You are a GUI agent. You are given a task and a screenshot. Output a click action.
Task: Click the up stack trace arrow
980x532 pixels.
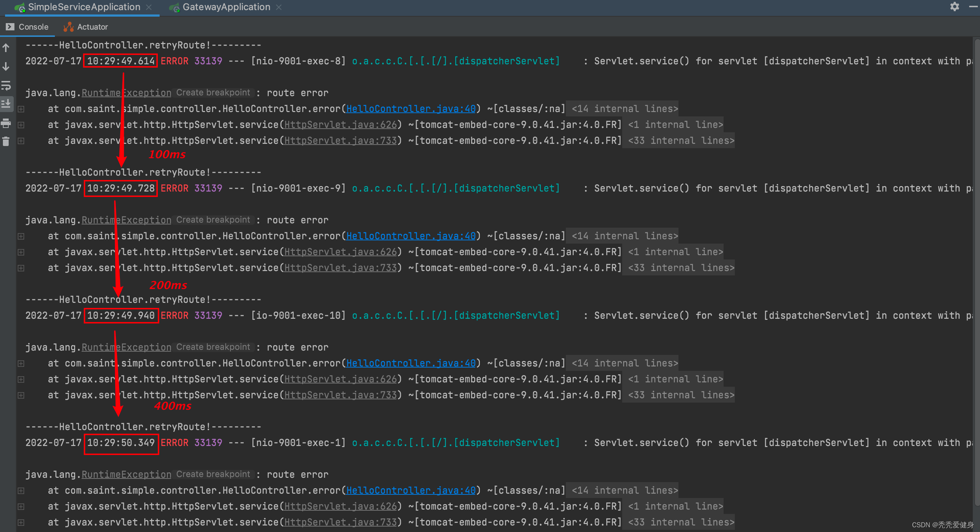tap(6, 48)
